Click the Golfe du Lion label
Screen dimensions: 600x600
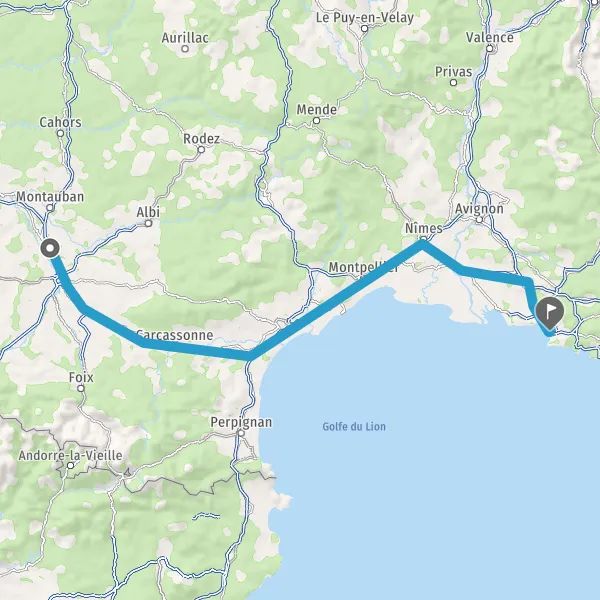[354, 426]
